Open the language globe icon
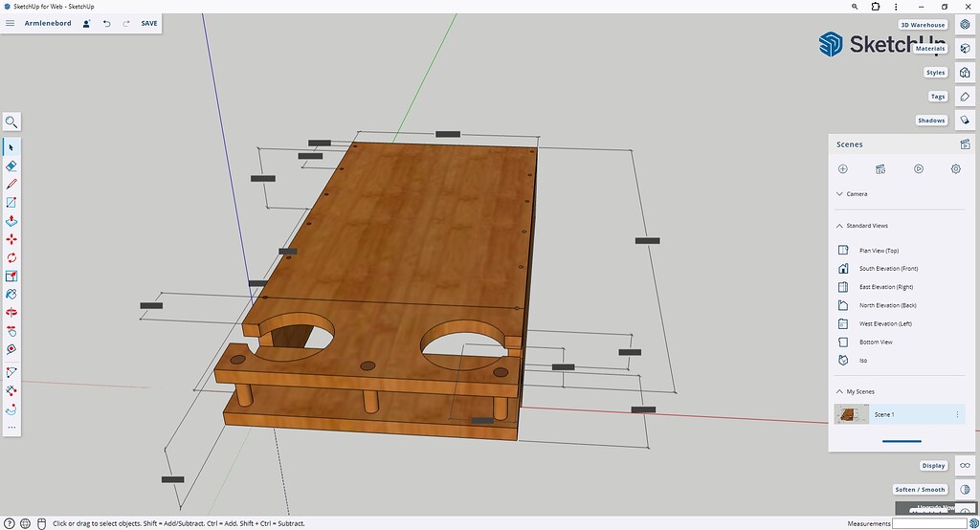Viewport: 980px width, 530px height. coord(25,523)
